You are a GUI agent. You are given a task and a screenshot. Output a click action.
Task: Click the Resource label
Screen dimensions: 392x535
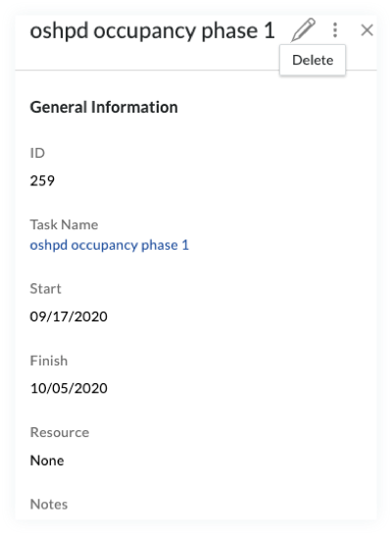click(60, 433)
